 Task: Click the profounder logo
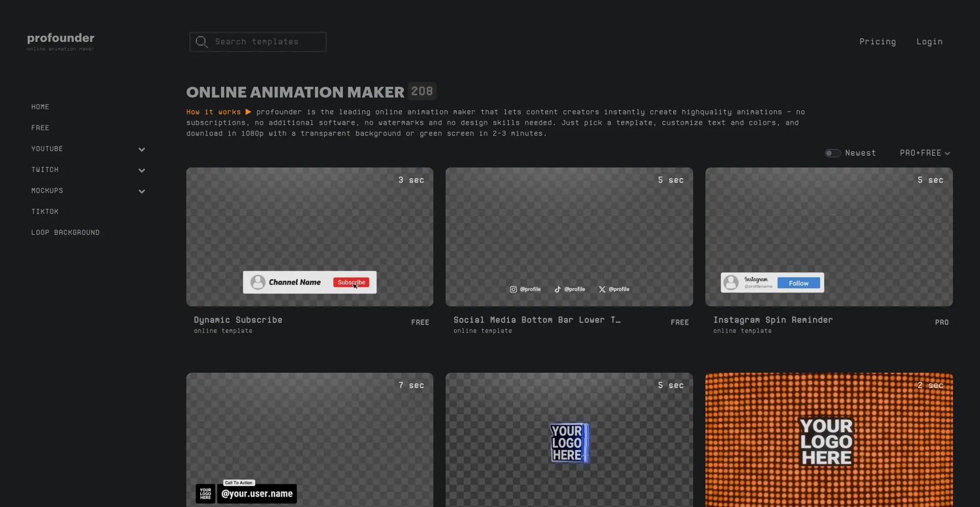click(x=60, y=41)
